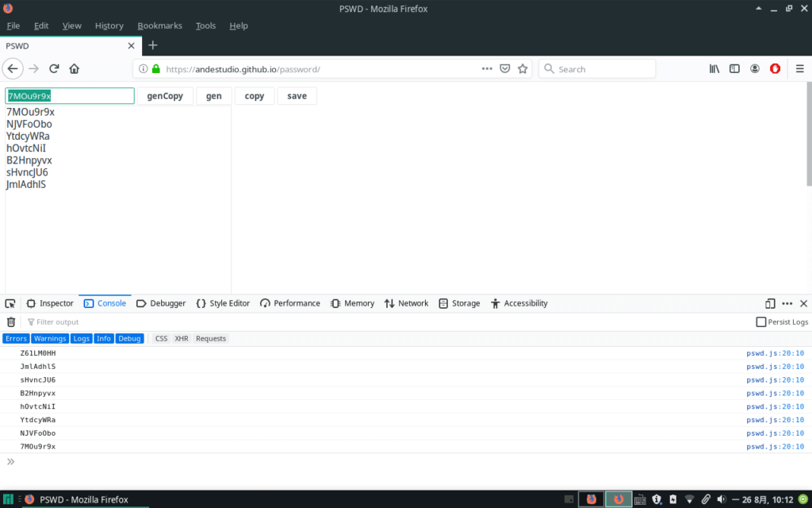Toggle the XHR filter button
The image size is (812, 508).
(x=182, y=338)
